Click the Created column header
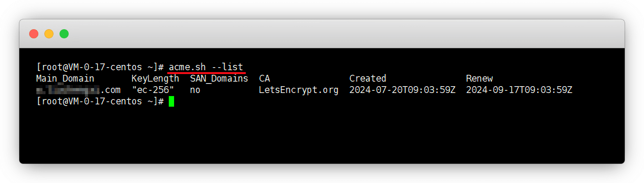 tap(368, 79)
